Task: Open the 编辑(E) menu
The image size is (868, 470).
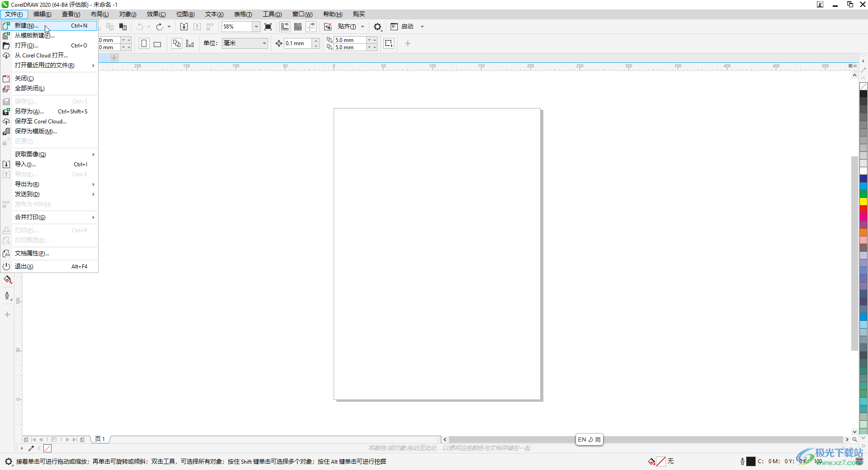Action: click(42, 14)
